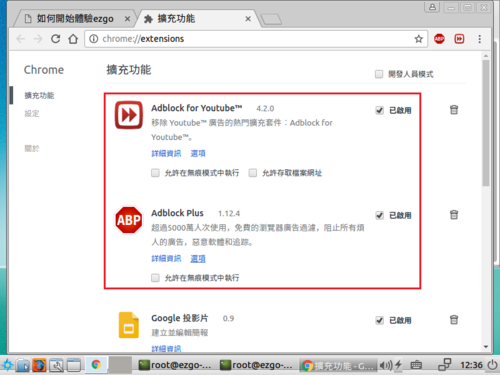Remove Adblock for Youtube with trash icon
The height and width of the screenshot is (375, 500).
click(454, 110)
